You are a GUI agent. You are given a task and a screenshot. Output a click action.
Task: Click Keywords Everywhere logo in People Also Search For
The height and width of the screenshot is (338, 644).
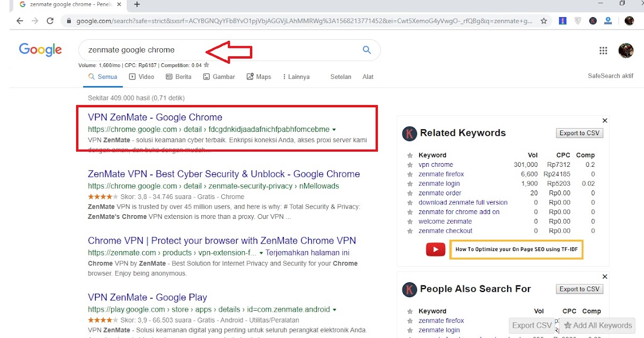click(409, 290)
